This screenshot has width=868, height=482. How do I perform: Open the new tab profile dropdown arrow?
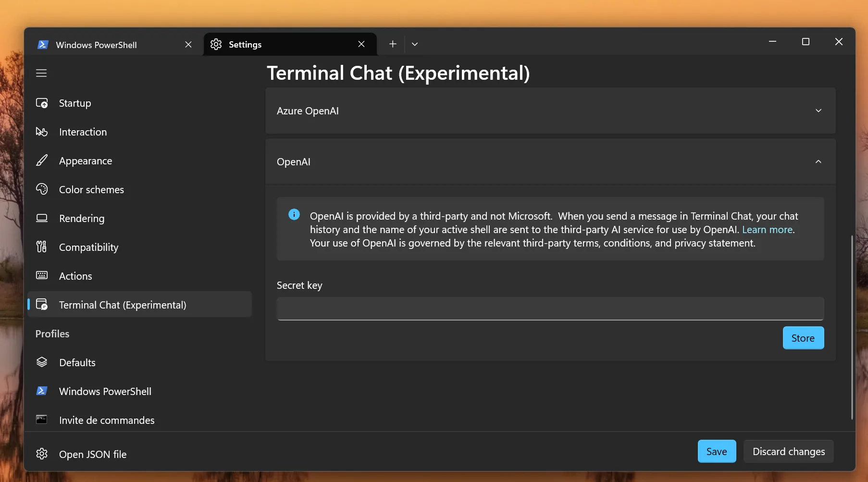pyautogui.click(x=415, y=44)
